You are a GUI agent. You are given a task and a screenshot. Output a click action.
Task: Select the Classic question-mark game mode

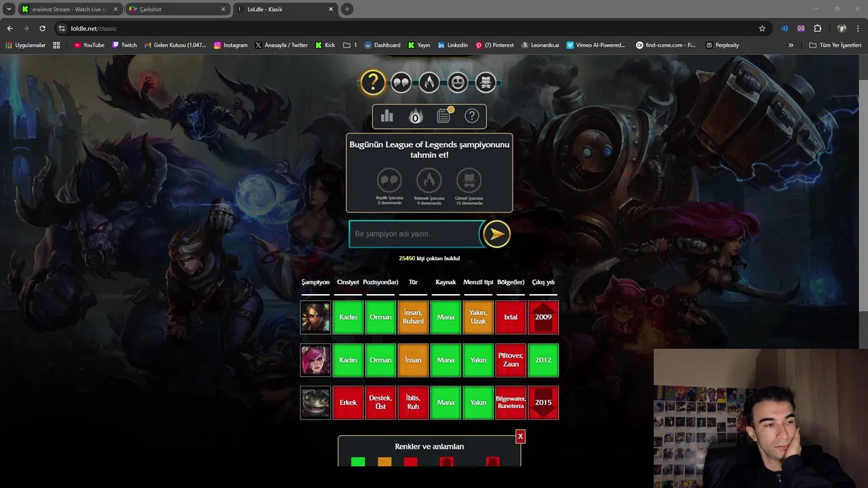372,83
